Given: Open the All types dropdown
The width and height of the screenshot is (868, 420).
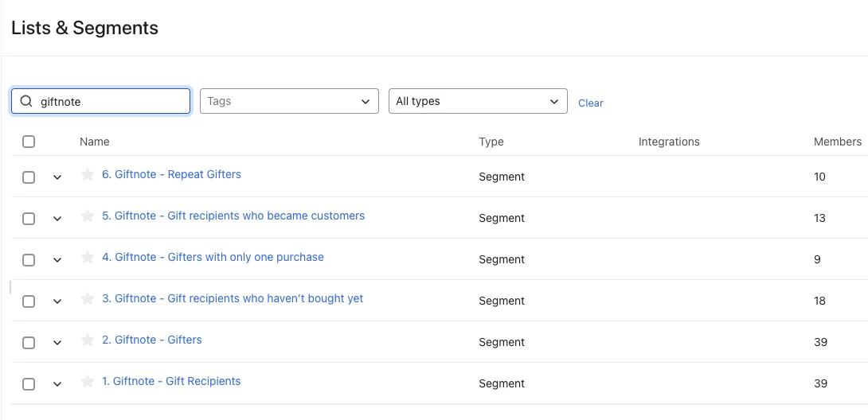Looking at the screenshot, I should pyautogui.click(x=478, y=101).
